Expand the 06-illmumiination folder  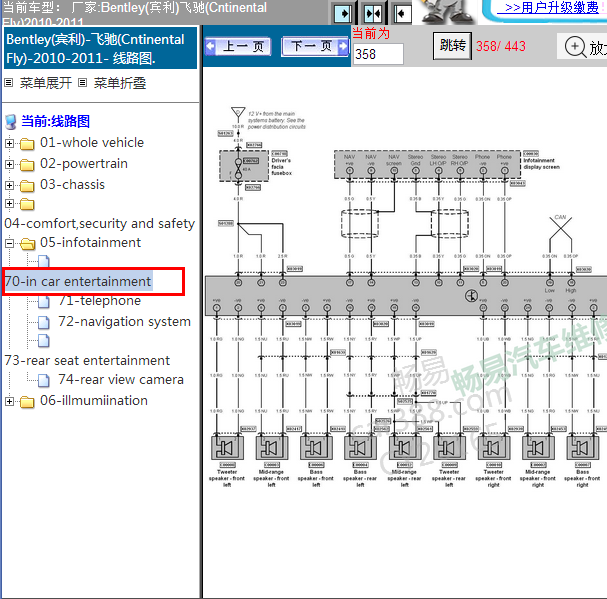(x=9, y=401)
